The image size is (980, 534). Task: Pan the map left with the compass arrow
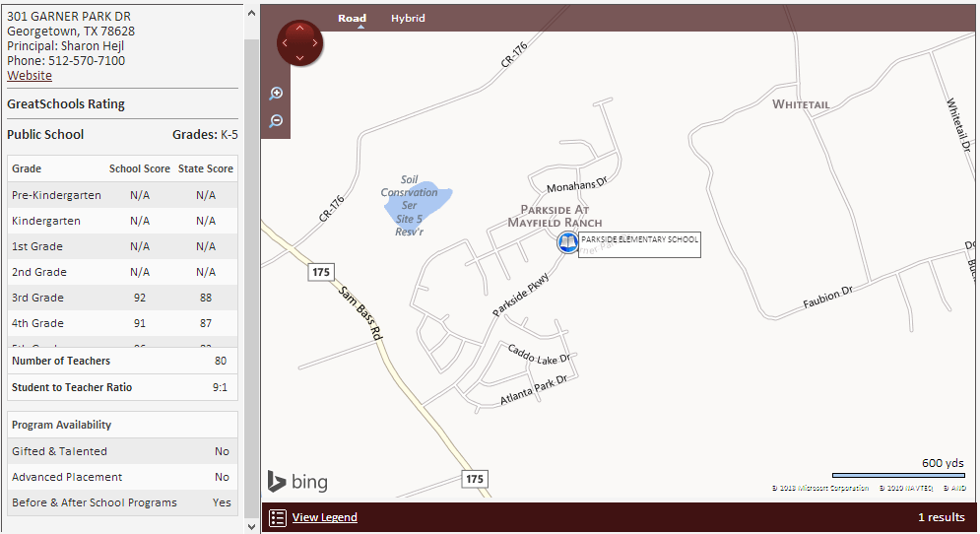285,43
